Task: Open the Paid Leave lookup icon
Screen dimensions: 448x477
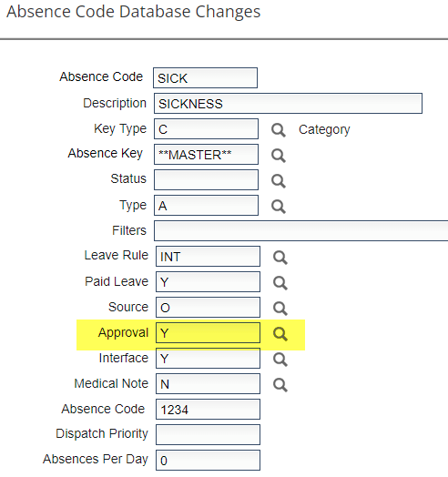Action: click(280, 283)
